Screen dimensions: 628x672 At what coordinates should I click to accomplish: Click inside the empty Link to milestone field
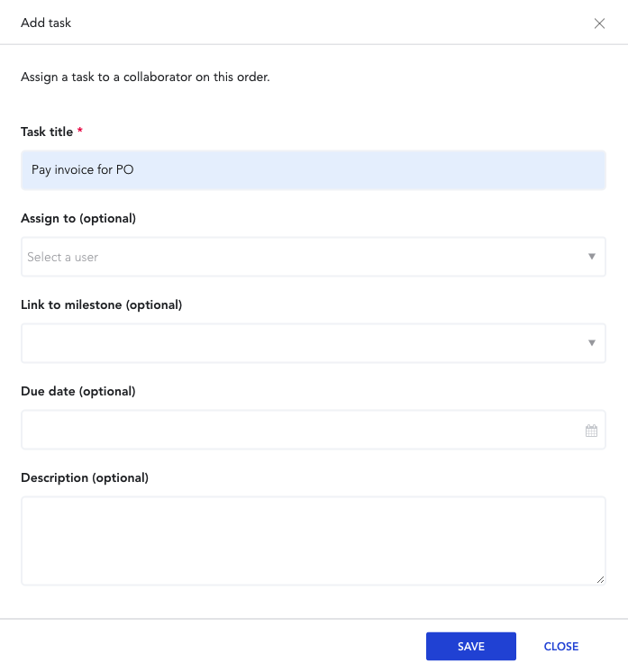[x=314, y=343]
